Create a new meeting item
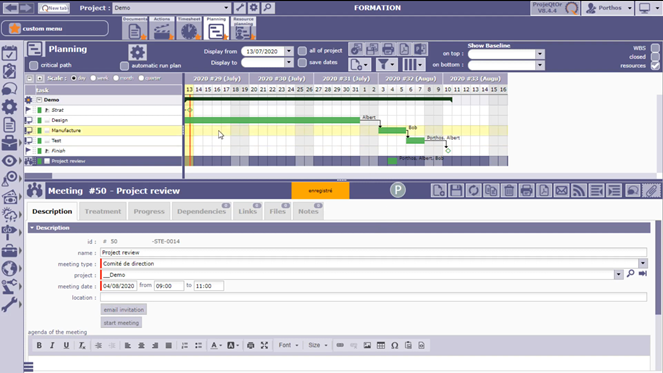Screen dimensions: 663x373 (438, 191)
